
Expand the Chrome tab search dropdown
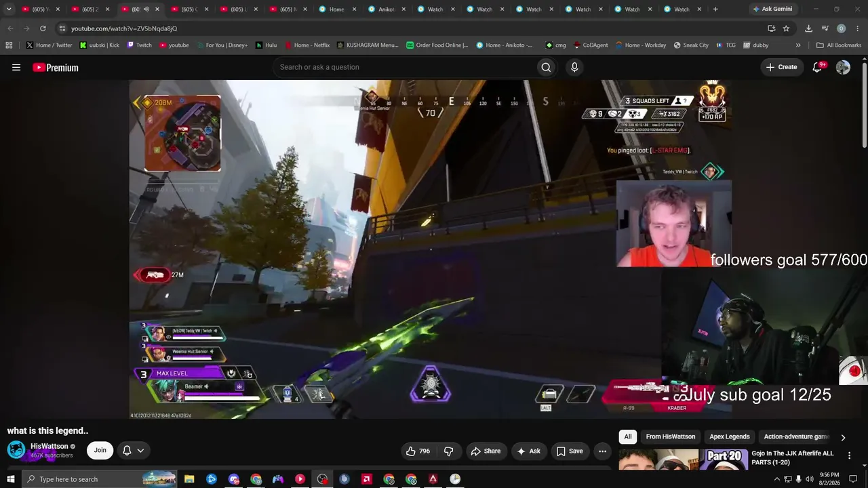(x=9, y=9)
